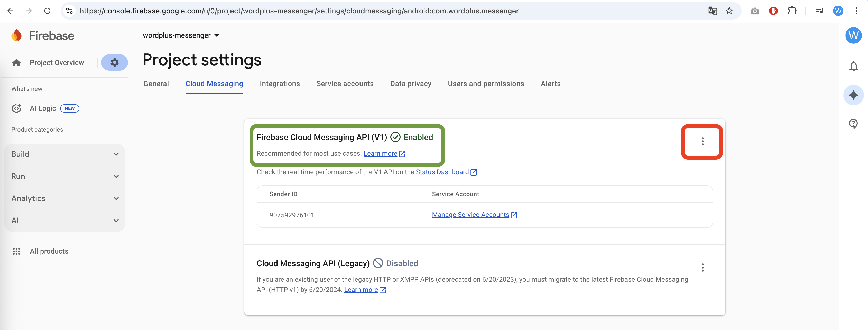Click the Service Account column header
The height and width of the screenshot is (330, 868).
(455, 194)
